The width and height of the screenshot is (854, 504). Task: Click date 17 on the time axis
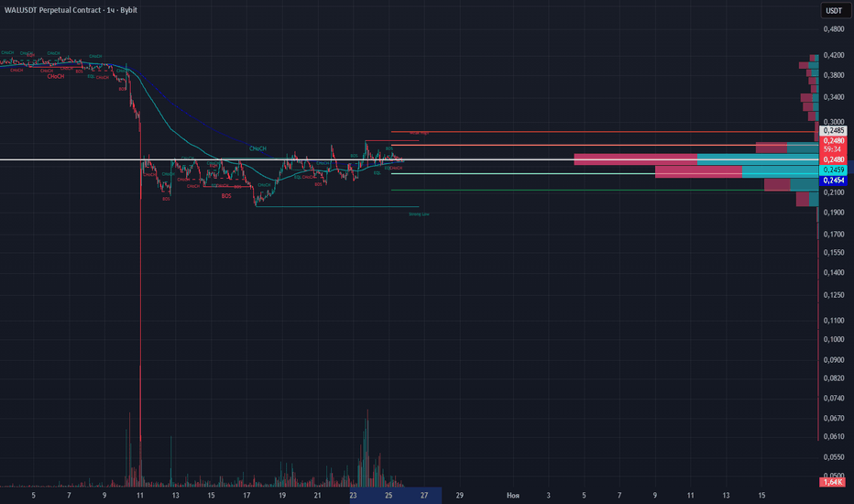point(246,495)
